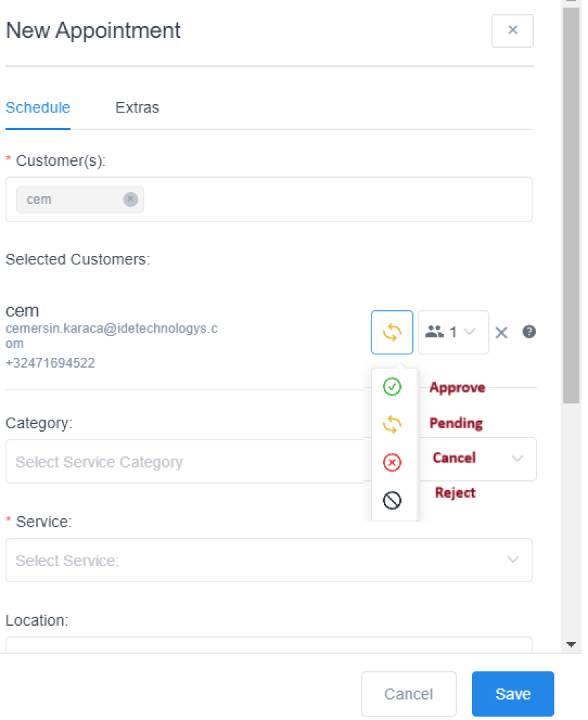The image size is (588, 720).
Task: Pick the black Reject status icon
Action: click(392, 500)
